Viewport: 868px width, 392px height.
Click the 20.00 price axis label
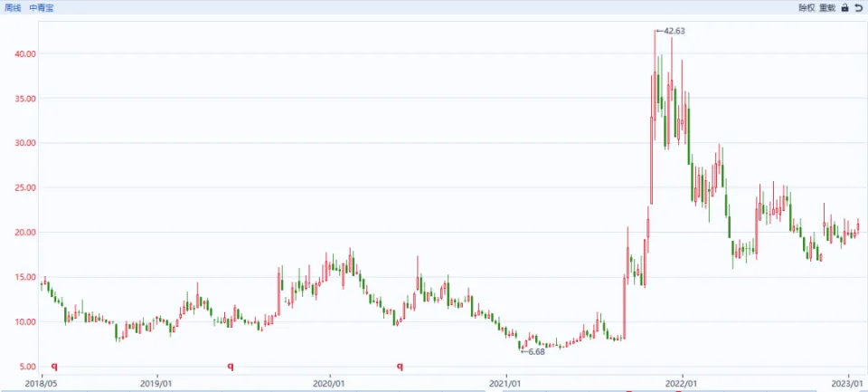point(25,233)
